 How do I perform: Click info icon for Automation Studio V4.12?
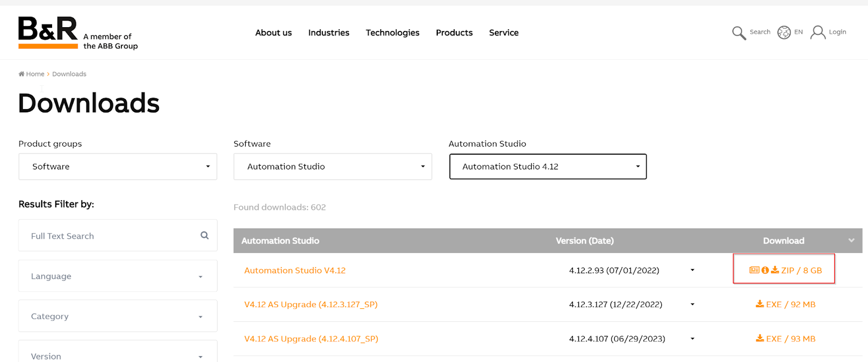coord(765,270)
